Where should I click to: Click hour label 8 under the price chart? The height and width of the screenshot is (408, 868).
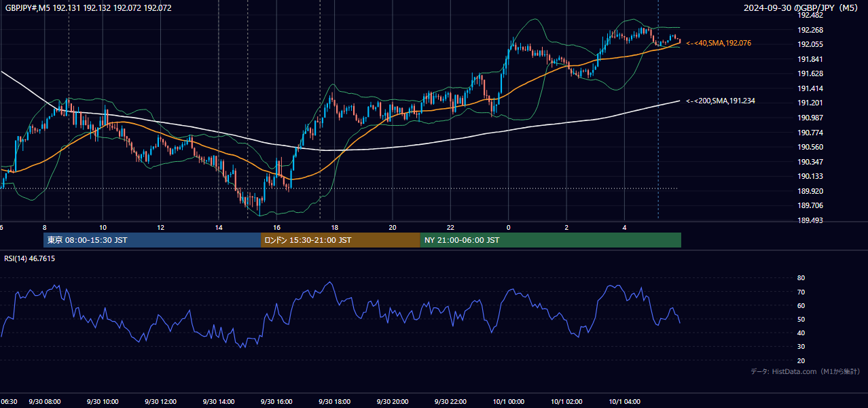(x=44, y=227)
